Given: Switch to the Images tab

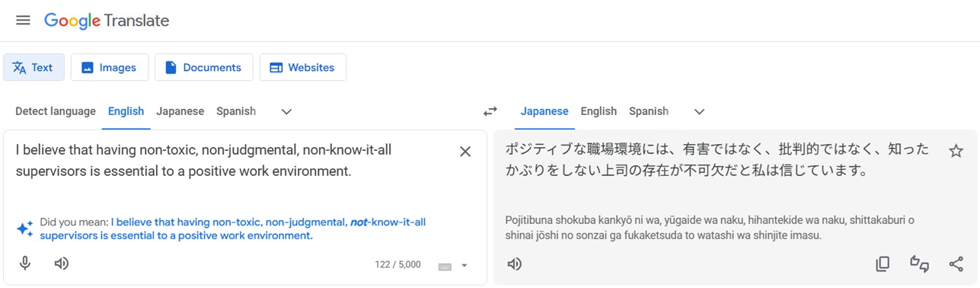Looking at the screenshot, I should [x=109, y=67].
